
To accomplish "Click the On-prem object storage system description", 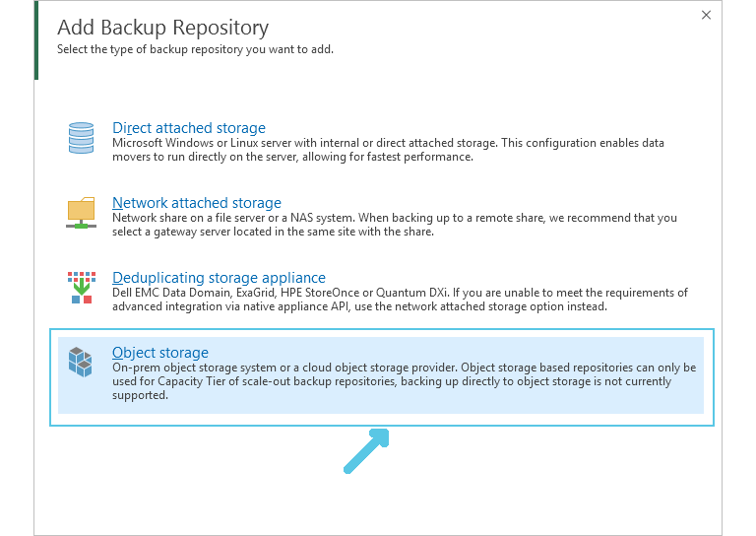I will click(404, 381).
